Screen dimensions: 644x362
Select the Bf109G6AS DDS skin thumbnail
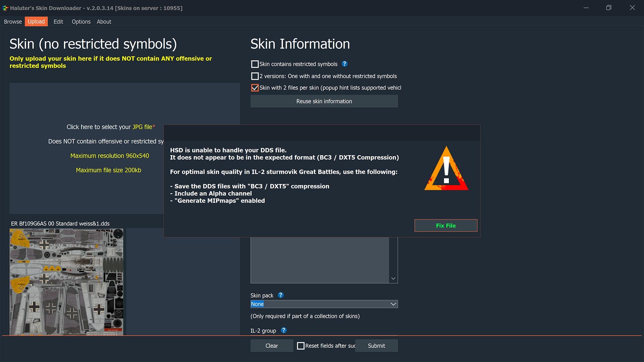click(66, 282)
